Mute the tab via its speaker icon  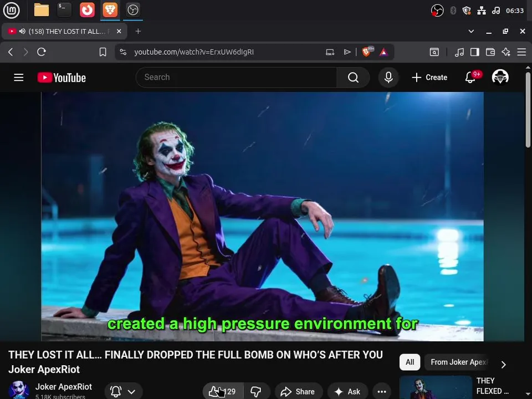22,31
